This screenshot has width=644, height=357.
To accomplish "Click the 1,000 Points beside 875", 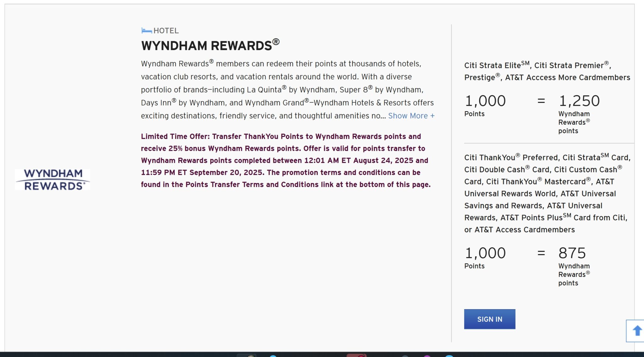I will click(x=485, y=258).
